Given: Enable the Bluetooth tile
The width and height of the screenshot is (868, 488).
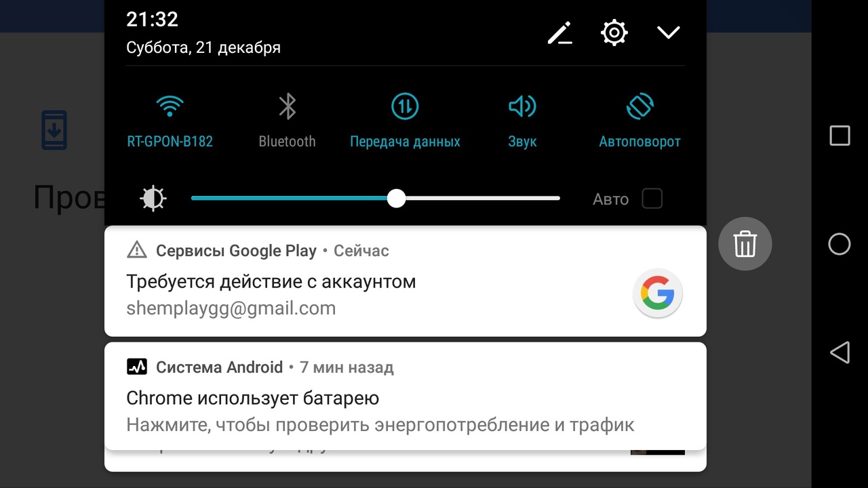Looking at the screenshot, I should 288,121.
